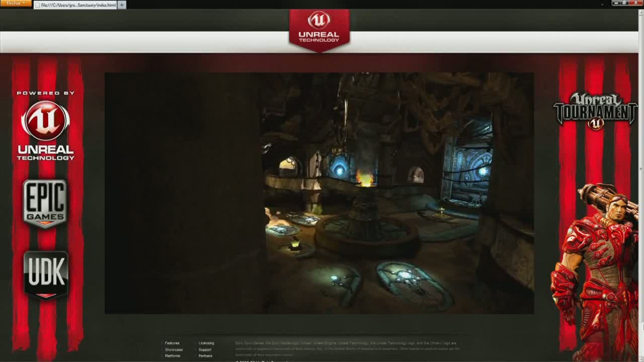
Task: Select the index.html browser tab
Action: point(75,5)
